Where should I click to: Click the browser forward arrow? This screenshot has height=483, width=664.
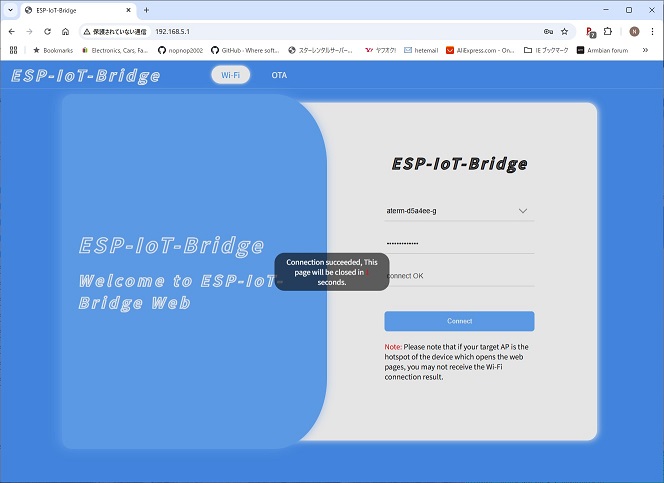(x=29, y=31)
